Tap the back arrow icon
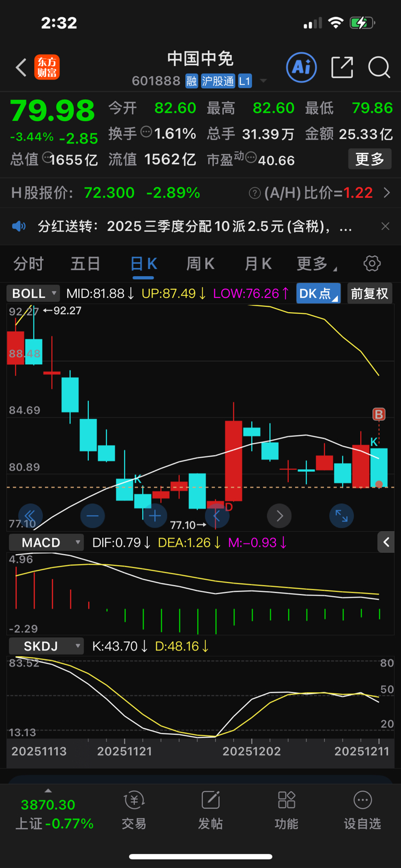401x868 pixels. pos(21,68)
